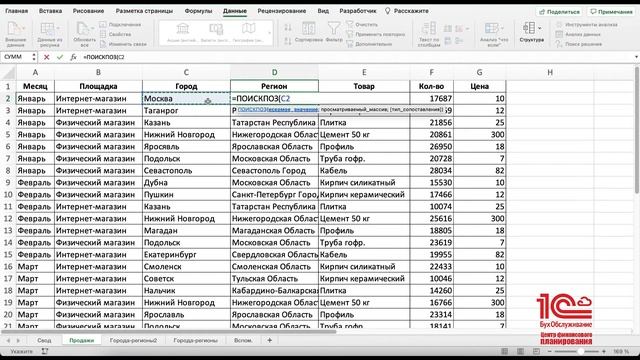Screen dimensions: 640x360
Task: Click Clear filter (Очистить)
Action: (362, 24)
